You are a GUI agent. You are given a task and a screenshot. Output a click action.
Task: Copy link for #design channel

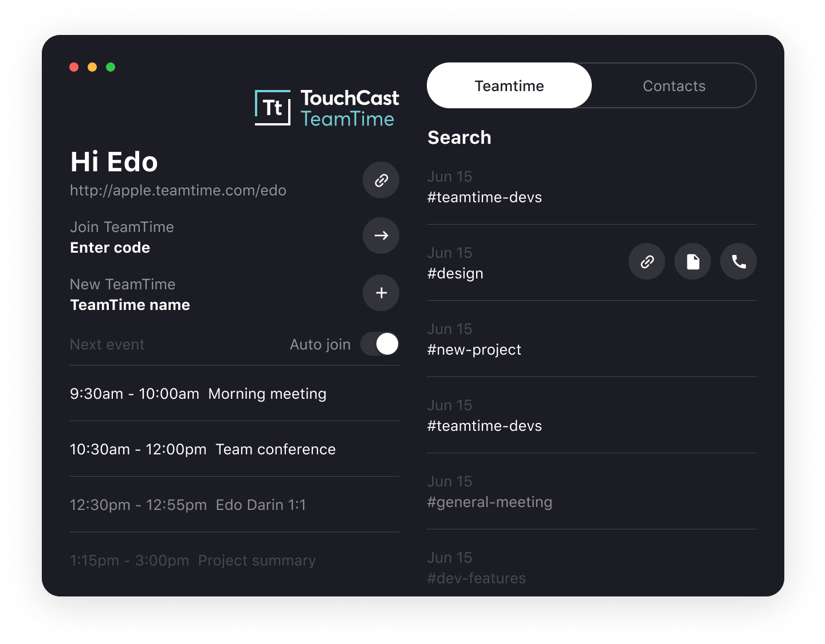click(647, 262)
